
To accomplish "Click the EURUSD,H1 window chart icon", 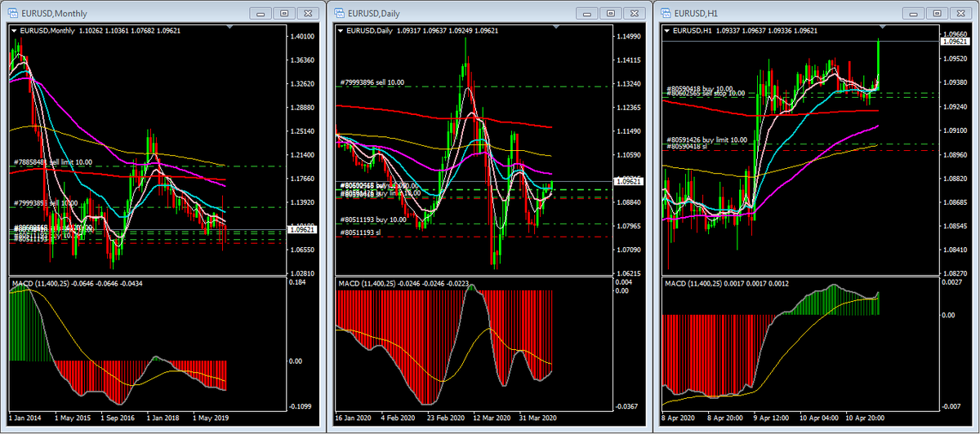I will click(666, 12).
